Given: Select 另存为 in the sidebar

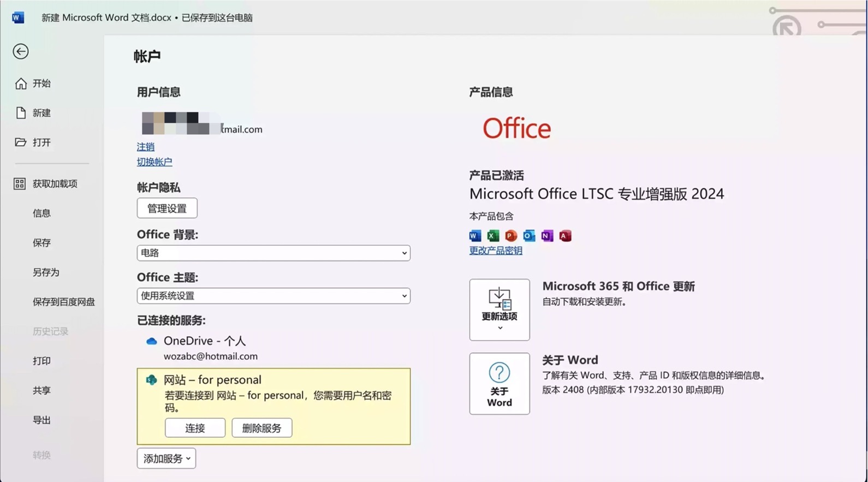Looking at the screenshot, I should coord(46,272).
